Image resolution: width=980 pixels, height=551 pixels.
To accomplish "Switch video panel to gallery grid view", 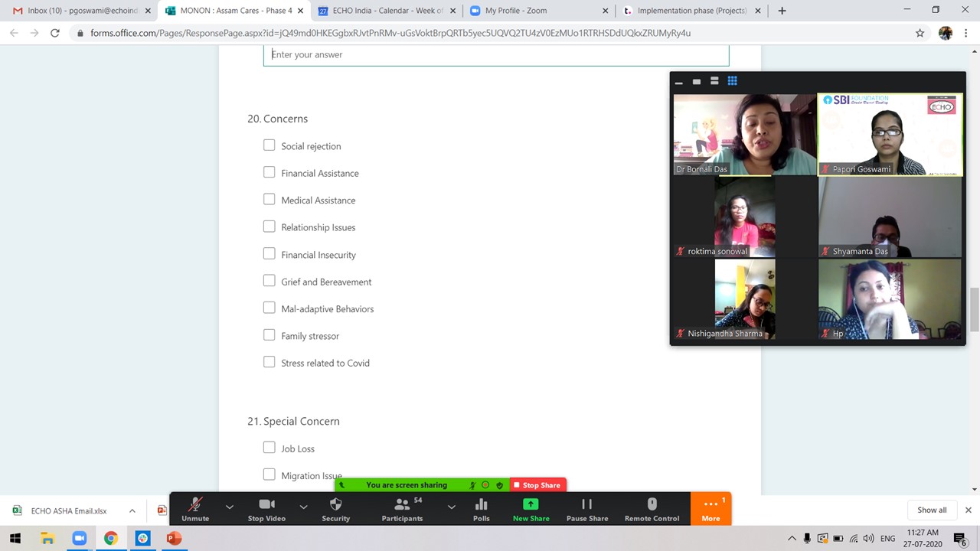I will (x=732, y=81).
